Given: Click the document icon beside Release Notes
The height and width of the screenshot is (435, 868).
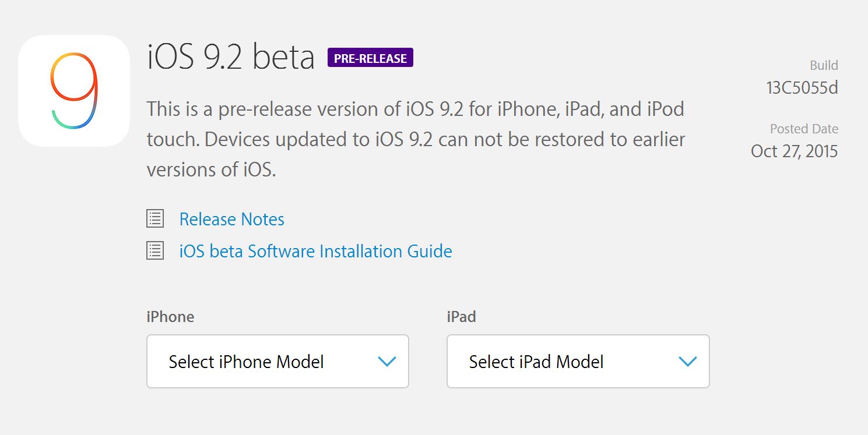Looking at the screenshot, I should coord(155,219).
